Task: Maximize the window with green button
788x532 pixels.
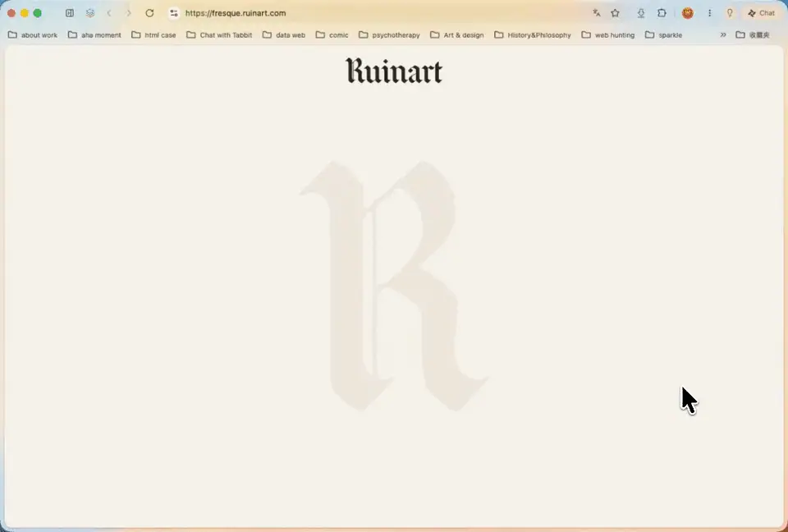Action: tap(37, 13)
